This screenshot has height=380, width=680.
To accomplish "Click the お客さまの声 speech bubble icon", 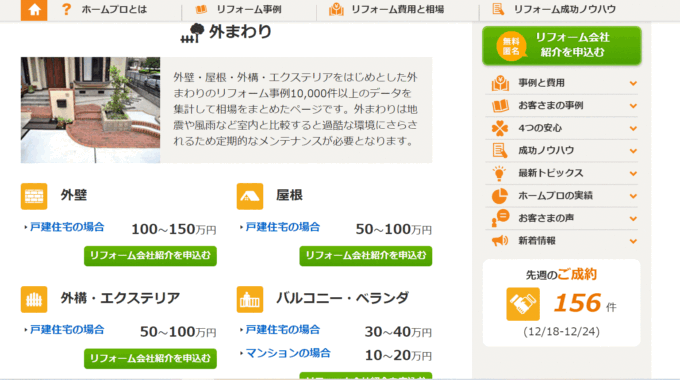I will [500, 218].
